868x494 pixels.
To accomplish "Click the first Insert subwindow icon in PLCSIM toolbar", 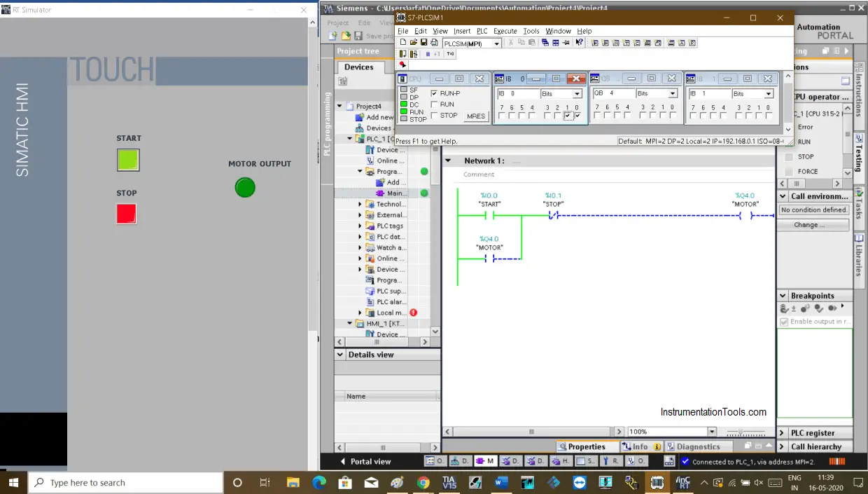I will tap(595, 43).
